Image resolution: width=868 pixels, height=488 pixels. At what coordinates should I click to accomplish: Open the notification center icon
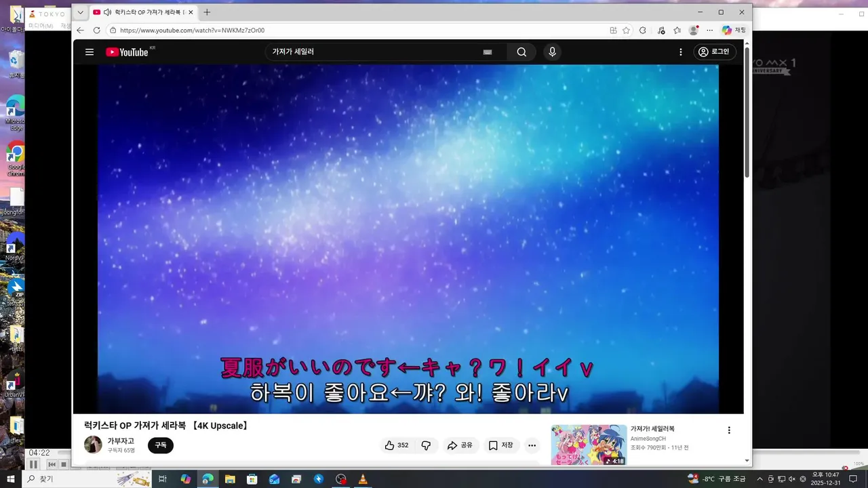pyautogui.click(x=853, y=479)
